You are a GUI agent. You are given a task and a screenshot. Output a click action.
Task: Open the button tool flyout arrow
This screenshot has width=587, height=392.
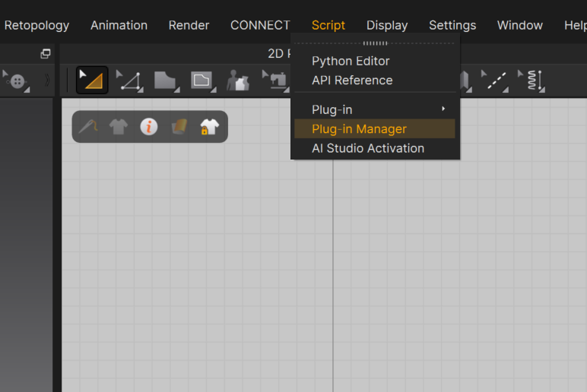click(x=27, y=90)
